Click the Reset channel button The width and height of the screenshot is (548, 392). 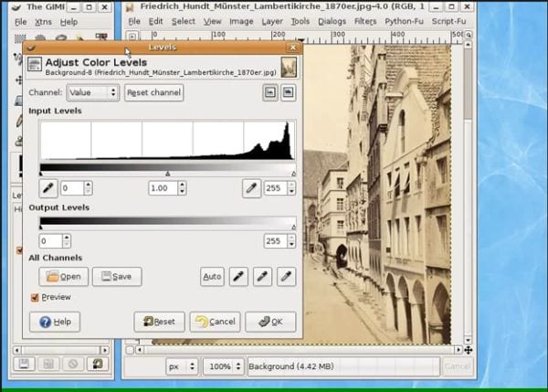[x=153, y=92]
